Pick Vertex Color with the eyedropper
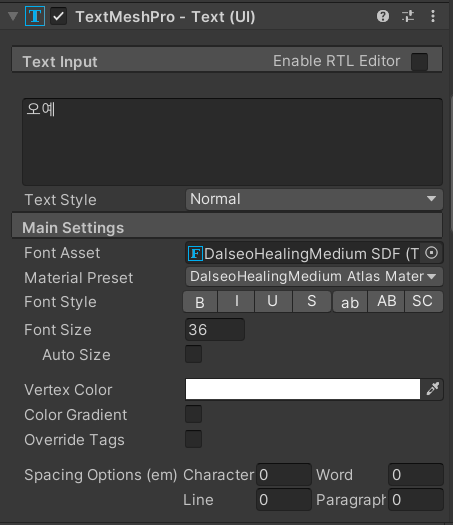Screen dimensions: 453x525 click(x=432, y=389)
